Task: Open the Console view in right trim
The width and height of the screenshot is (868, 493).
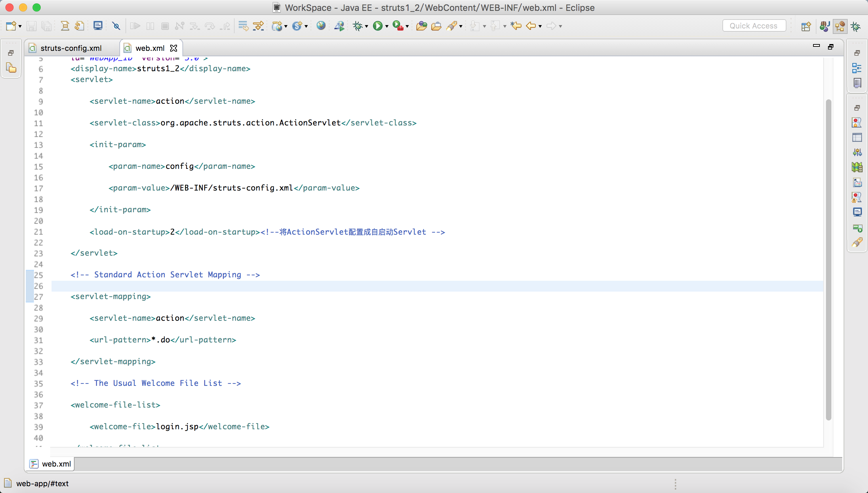Action: pos(857,212)
